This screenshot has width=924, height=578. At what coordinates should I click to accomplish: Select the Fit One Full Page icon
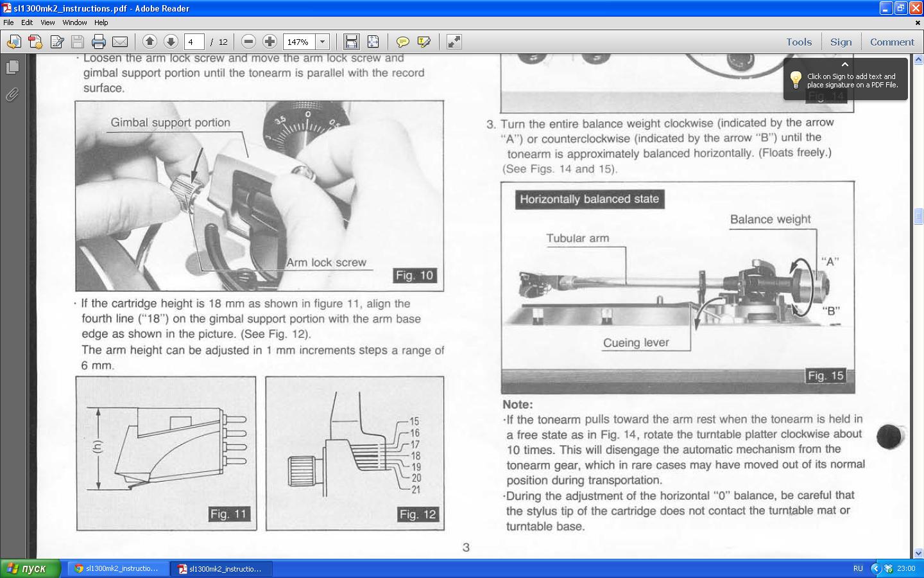373,42
